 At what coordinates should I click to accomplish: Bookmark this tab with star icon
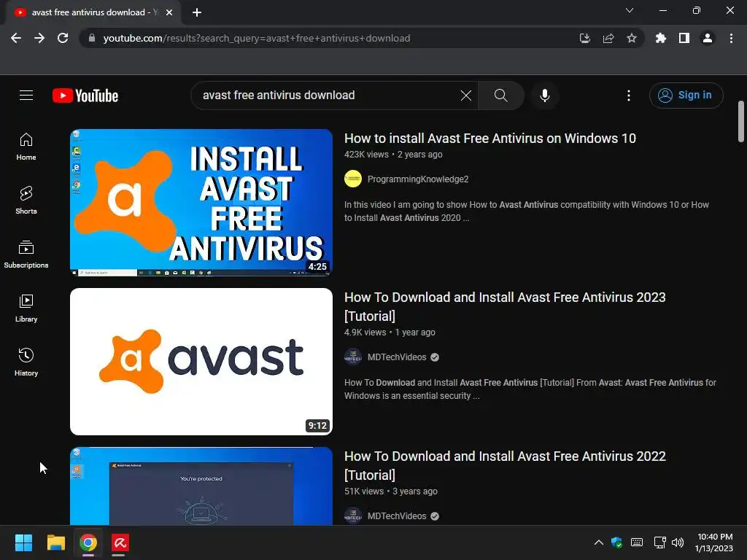coord(632,38)
